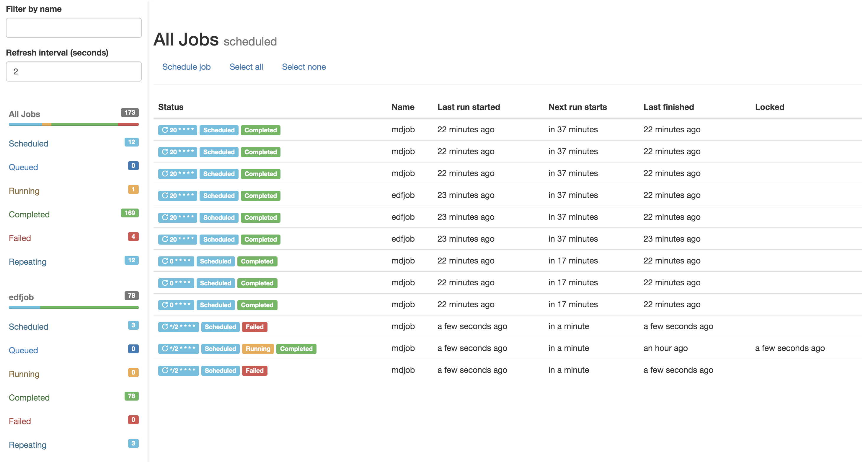Open the edfjob group in sidebar
This screenshot has height=462, width=868.
click(x=21, y=297)
